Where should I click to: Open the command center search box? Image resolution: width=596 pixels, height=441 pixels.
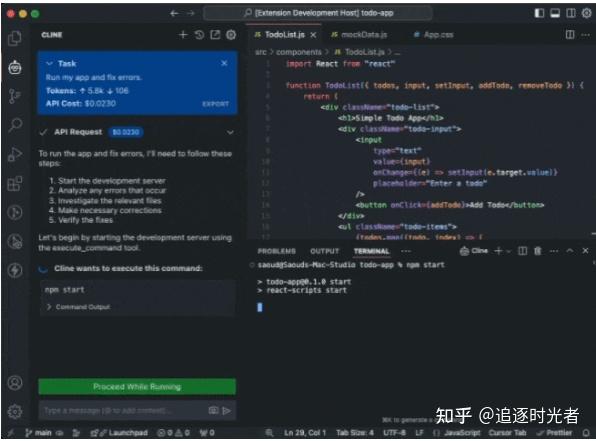318,13
